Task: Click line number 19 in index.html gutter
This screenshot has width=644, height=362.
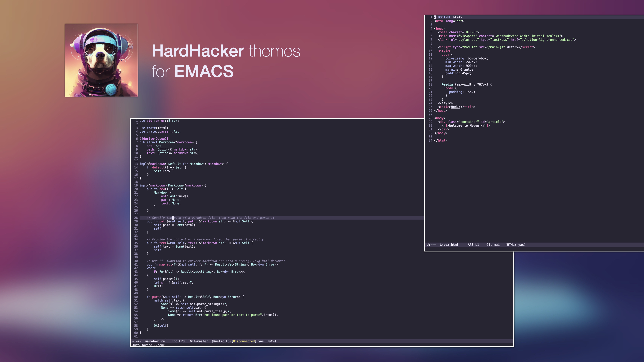Action: [x=430, y=84]
